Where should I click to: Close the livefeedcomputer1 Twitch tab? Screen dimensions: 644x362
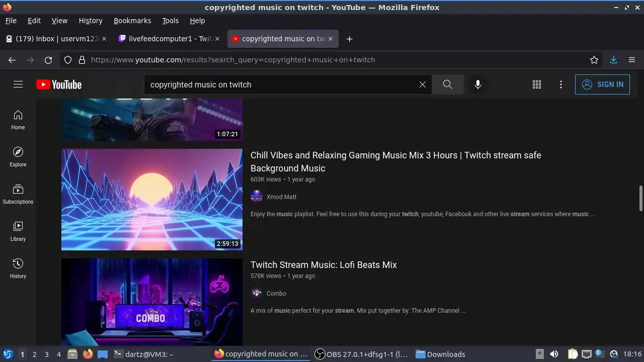pos(217,39)
